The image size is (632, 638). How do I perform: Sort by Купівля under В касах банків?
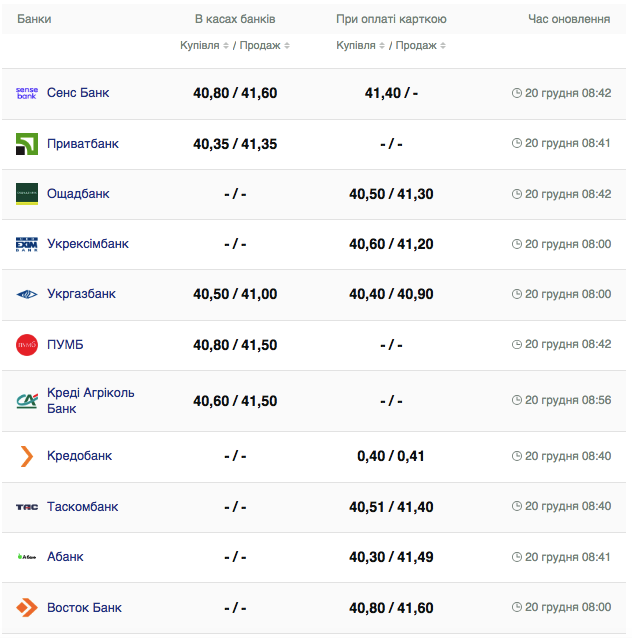[205, 46]
